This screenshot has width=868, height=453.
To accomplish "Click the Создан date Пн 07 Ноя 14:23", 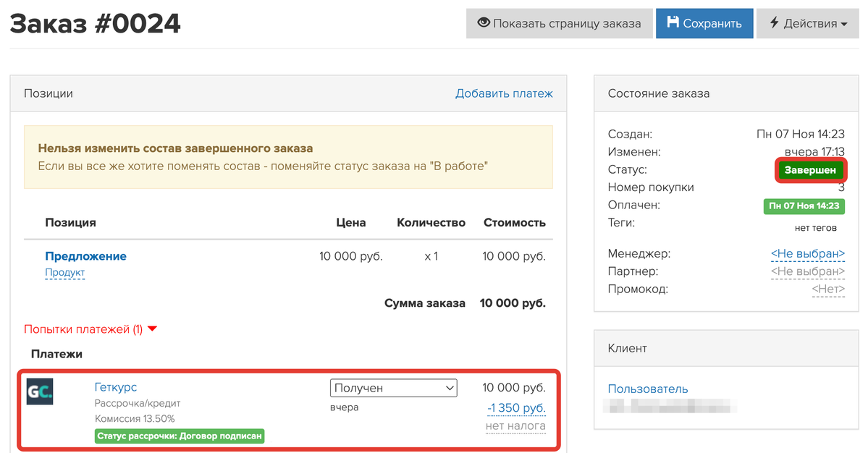I will coord(801,134).
